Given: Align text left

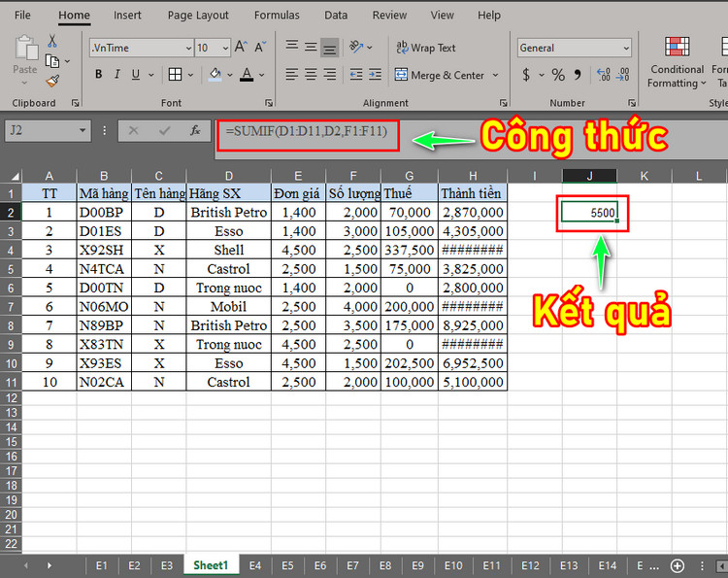Looking at the screenshot, I should click(x=292, y=75).
